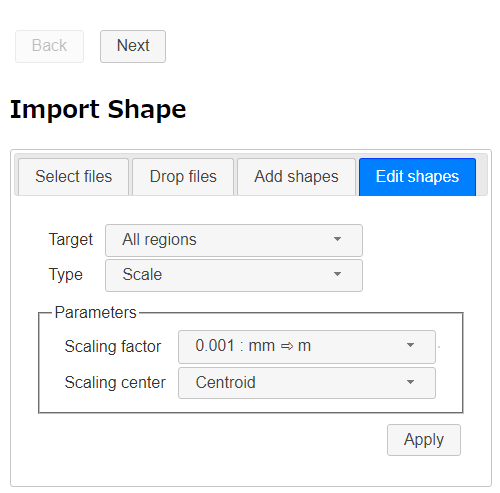Open the Scaling center dropdown showing Centroid
Screen dimensions: 500x493
(x=307, y=383)
